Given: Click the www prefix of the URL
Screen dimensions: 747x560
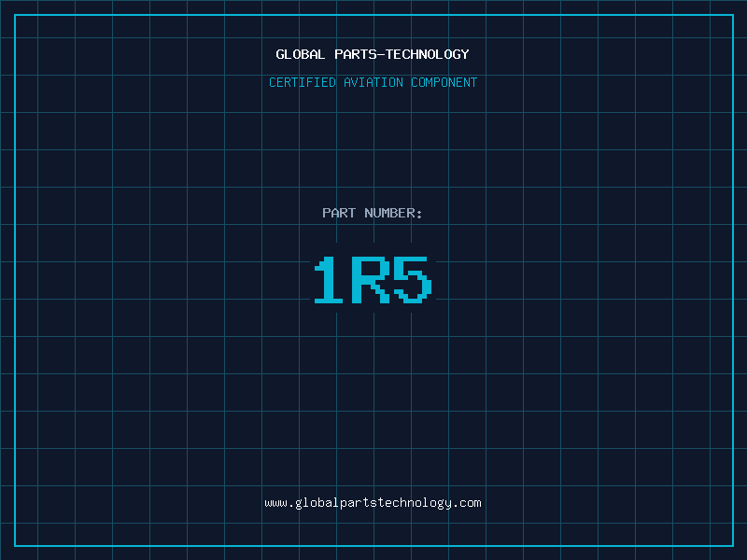Looking at the screenshot, I should [275, 503].
